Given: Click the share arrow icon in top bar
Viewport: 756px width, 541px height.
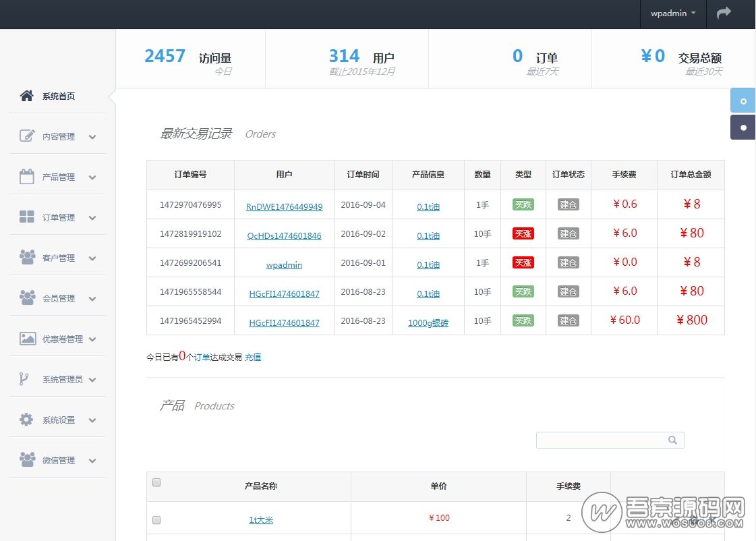Looking at the screenshot, I should (724, 13).
